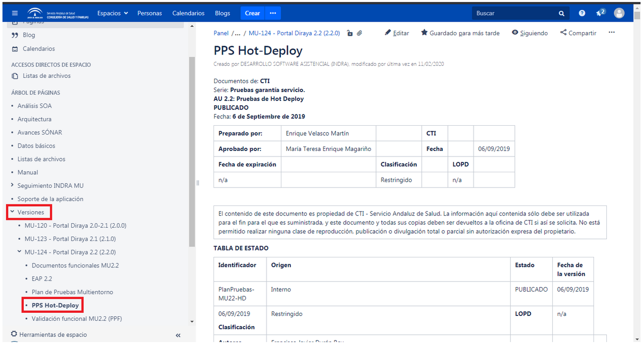Select PPS Hot-Deploy in page tree
Viewport: 644px width, 348px height.
click(55, 305)
